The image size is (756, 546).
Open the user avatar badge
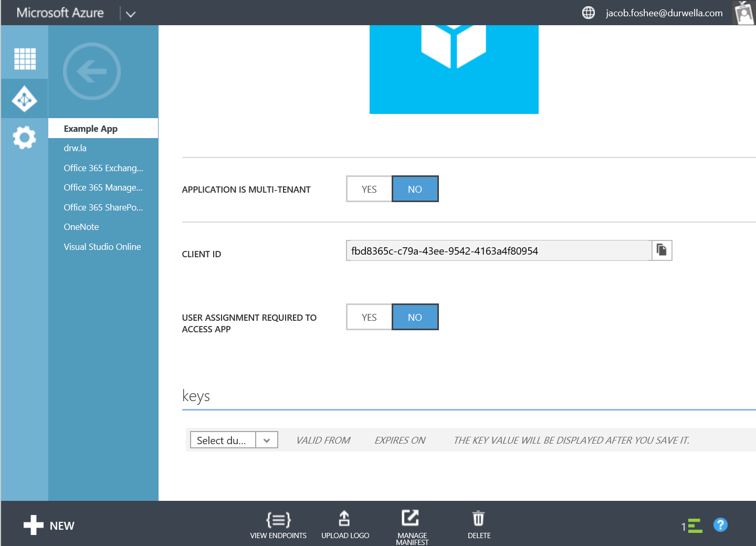point(744,13)
